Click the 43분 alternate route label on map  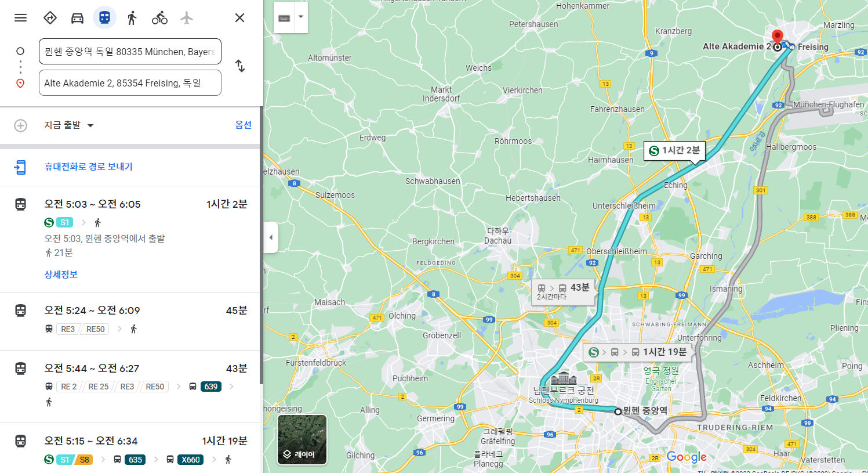(x=563, y=291)
